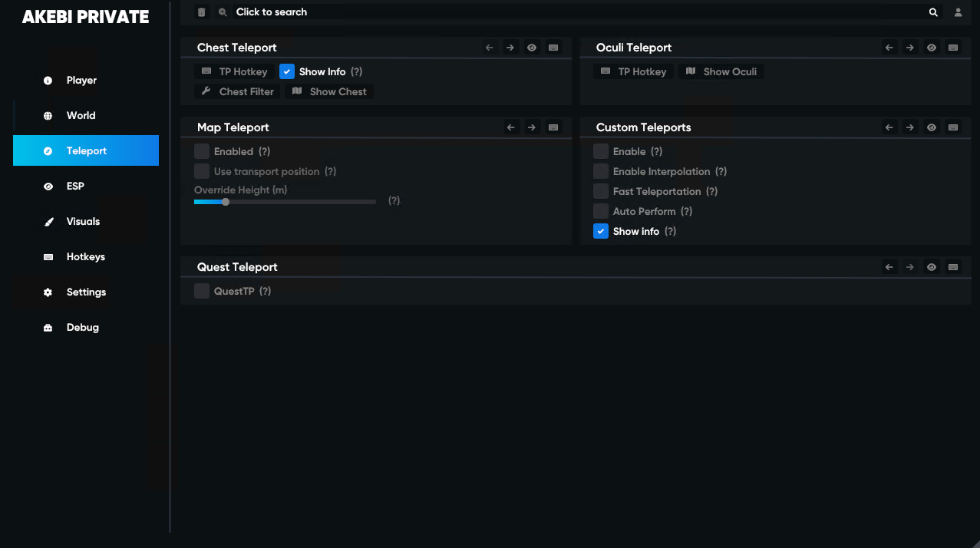This screenshot has height=548, width=980.
Task: Click the Show Oculi button
Action: point(721,71)
